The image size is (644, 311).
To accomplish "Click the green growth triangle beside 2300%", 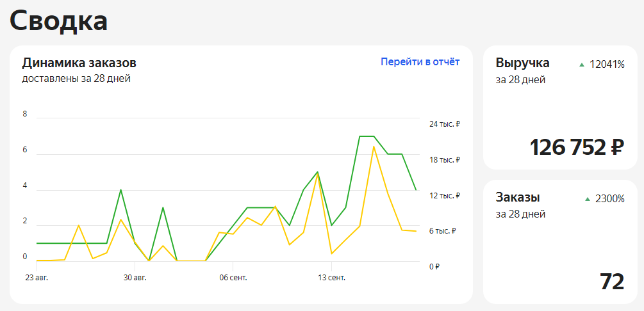I will pyautogui.click(x=587, y=199).
